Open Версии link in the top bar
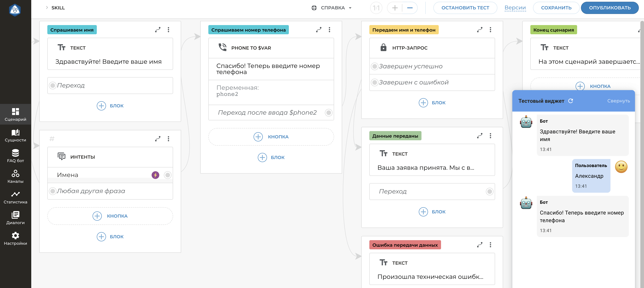The image size is (644, 288). point(515,8)
